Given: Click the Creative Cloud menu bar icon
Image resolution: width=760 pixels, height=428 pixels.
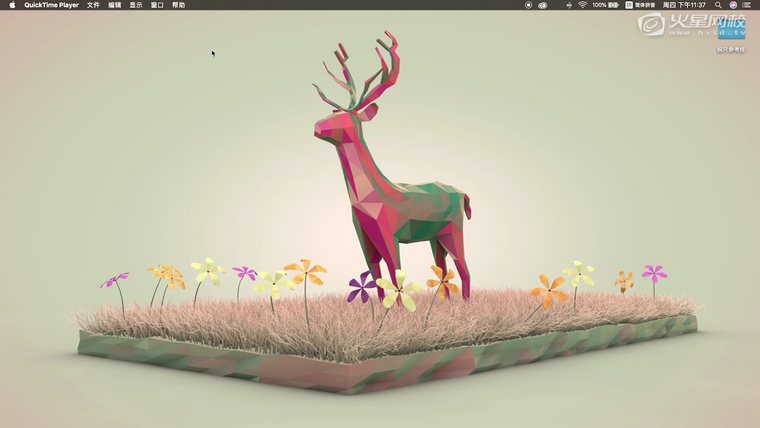Looking at the screenshot, I should click(x=543, y=5).
